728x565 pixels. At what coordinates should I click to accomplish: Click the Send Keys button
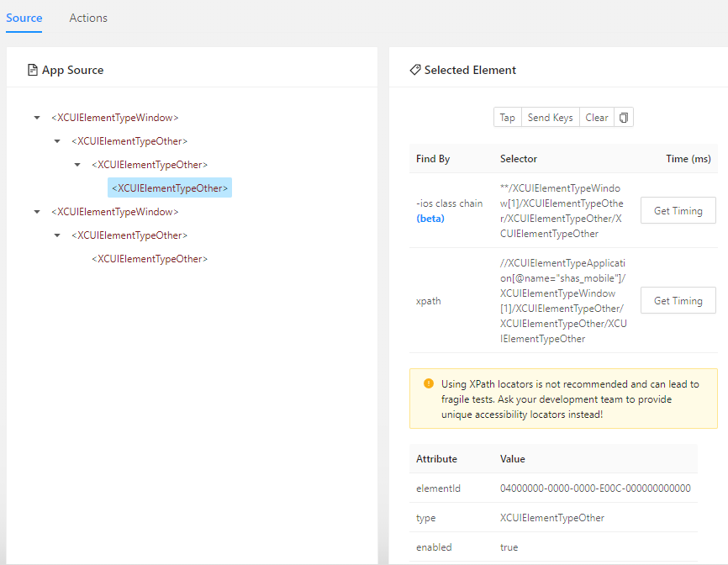(550, 118)
